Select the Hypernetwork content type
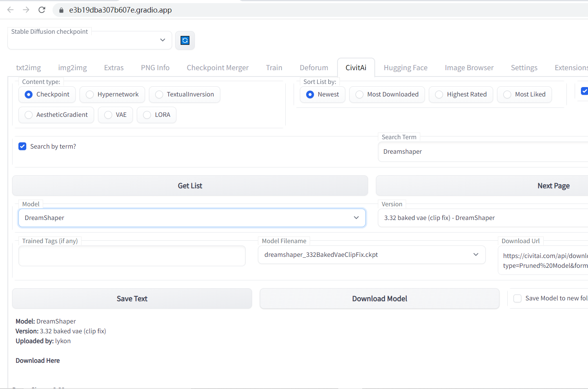Screen dimensions: 588x389 112,95
